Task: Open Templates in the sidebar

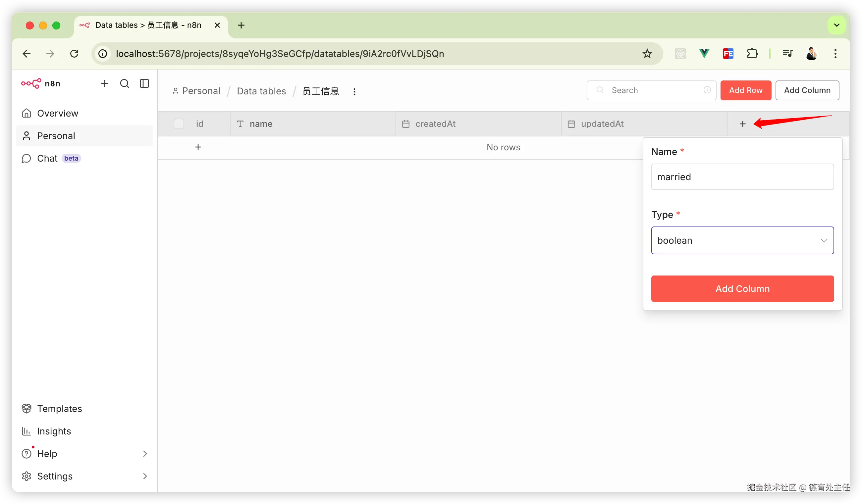Action: point(59,409)
